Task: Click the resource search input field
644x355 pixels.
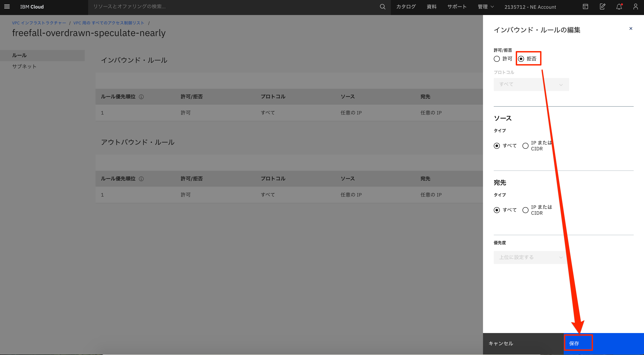Action: point(175,7)
